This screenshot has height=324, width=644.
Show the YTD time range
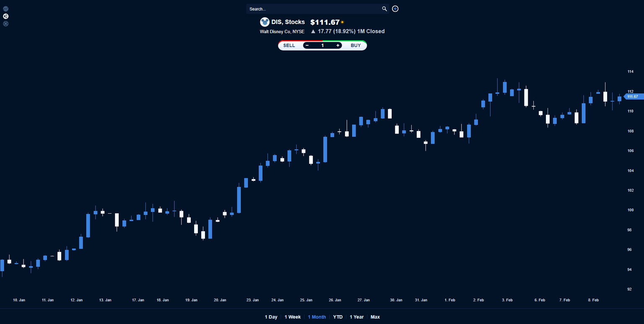click(x=338, y=317)
